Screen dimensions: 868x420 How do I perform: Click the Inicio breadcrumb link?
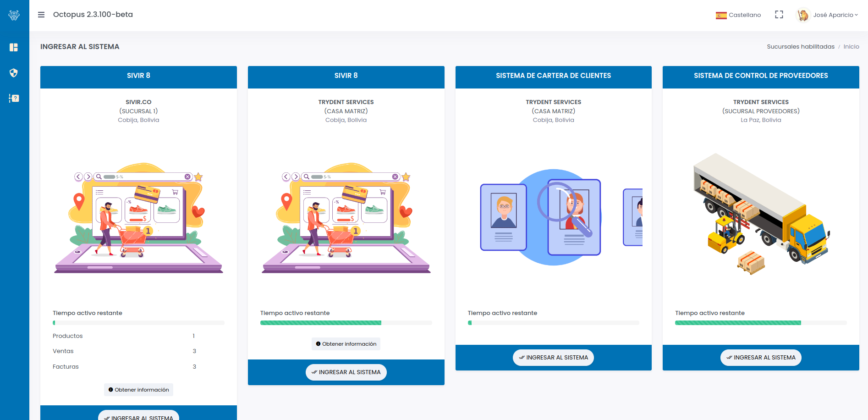(851, 47)
